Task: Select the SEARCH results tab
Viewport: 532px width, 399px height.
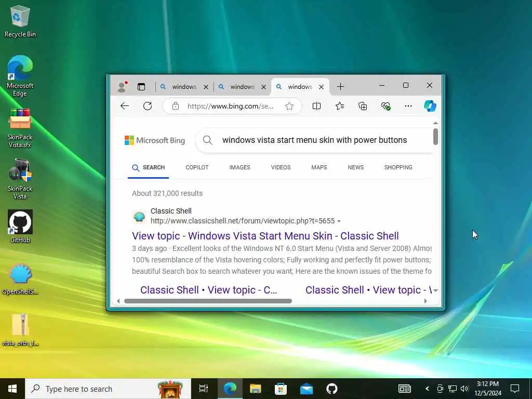Action: 148,168
